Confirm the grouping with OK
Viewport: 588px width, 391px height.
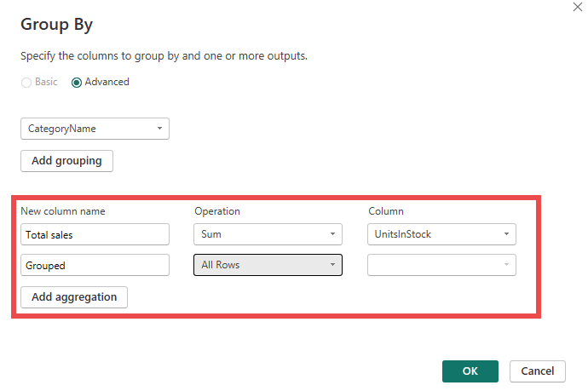[x=470, y=371]
